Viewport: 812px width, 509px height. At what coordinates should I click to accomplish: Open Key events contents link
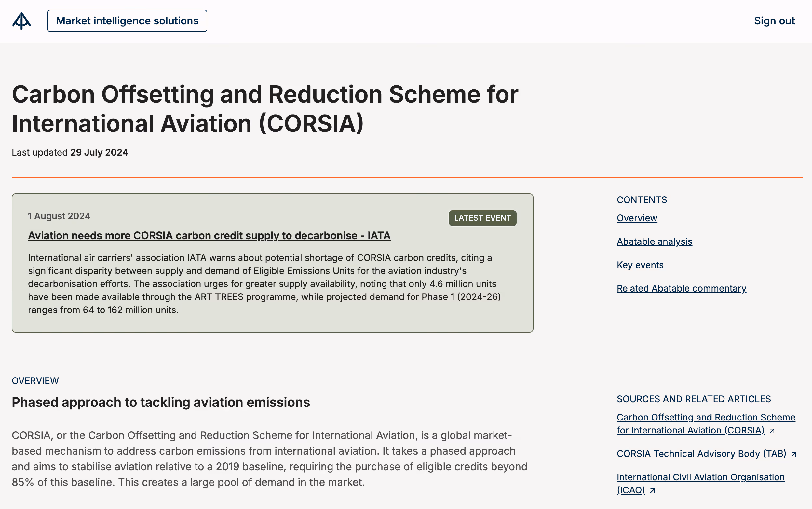pos(640,265)
